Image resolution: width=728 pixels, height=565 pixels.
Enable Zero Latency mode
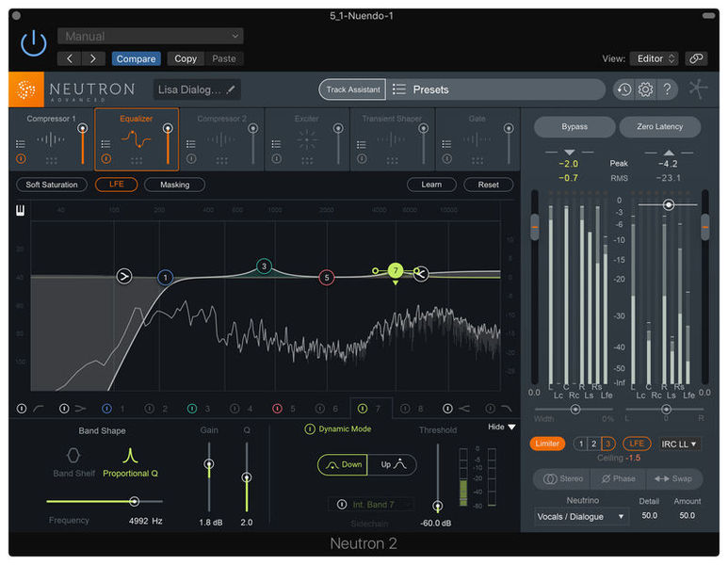click(660, 127)
